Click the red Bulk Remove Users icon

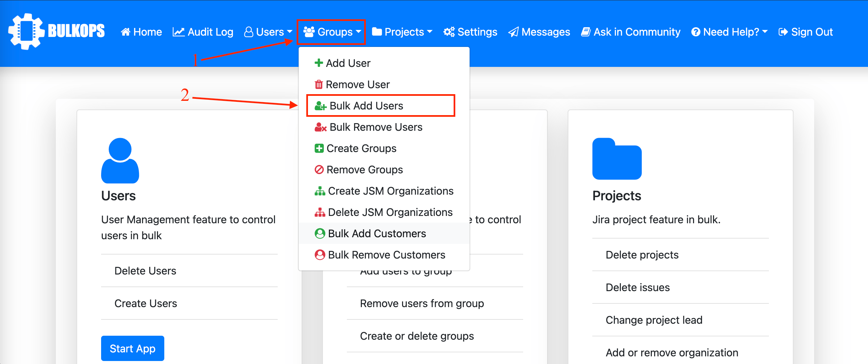click(x=320, y=127)
